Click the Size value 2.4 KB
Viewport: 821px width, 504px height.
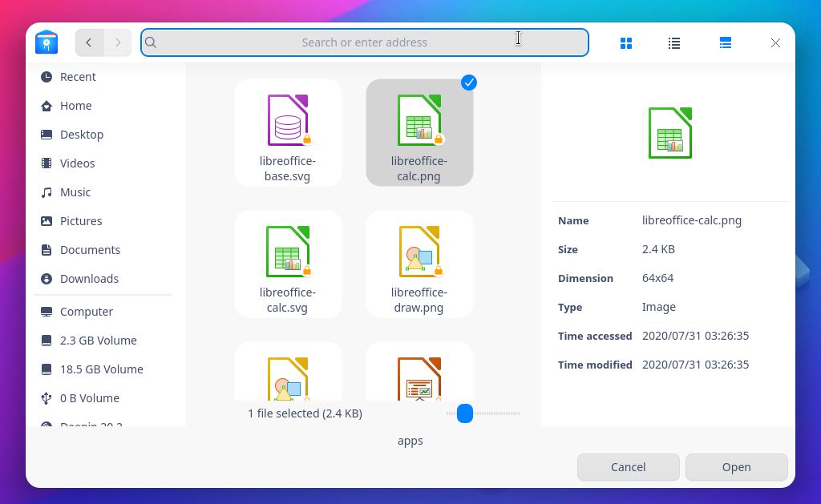point(658,249)
